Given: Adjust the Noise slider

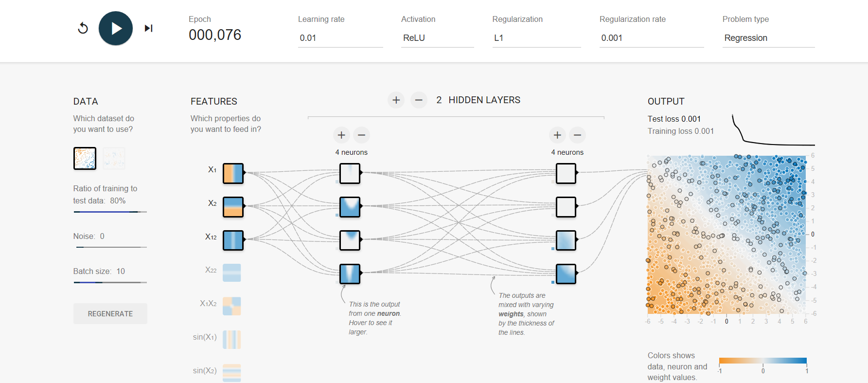Looking at the screenshot, I should 110,247.
